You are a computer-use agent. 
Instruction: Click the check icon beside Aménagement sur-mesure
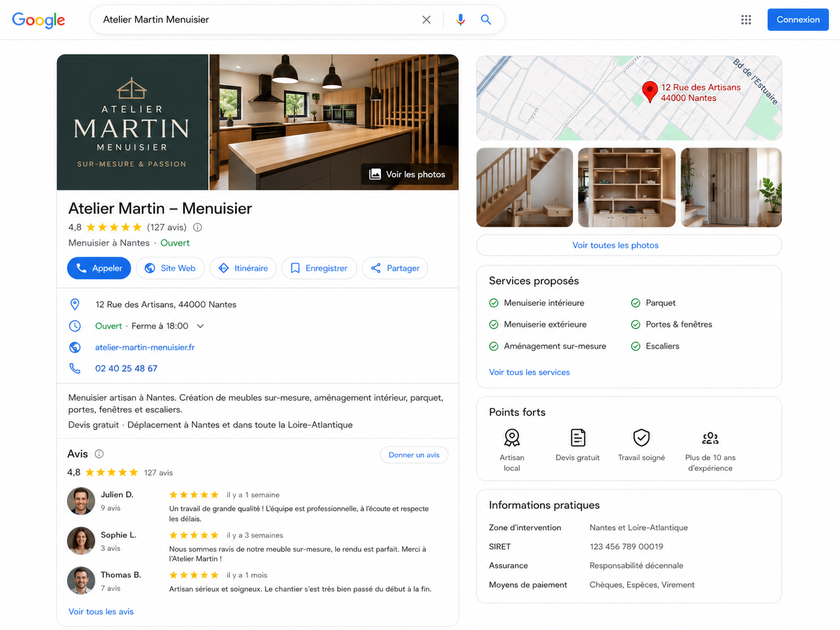pyautogui.click(x=494, y=346)
